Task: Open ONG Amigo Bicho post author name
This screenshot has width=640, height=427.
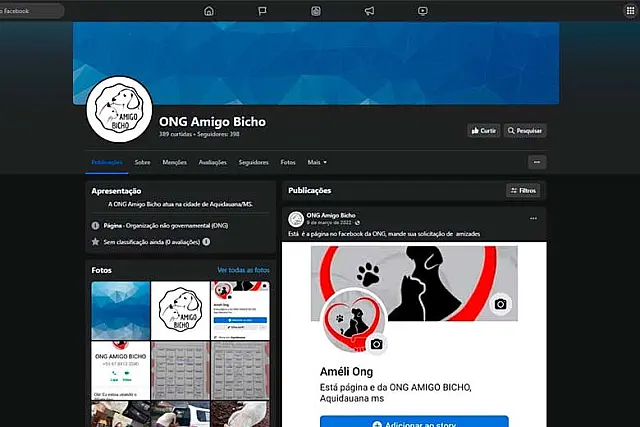Action: coord(331,215)
